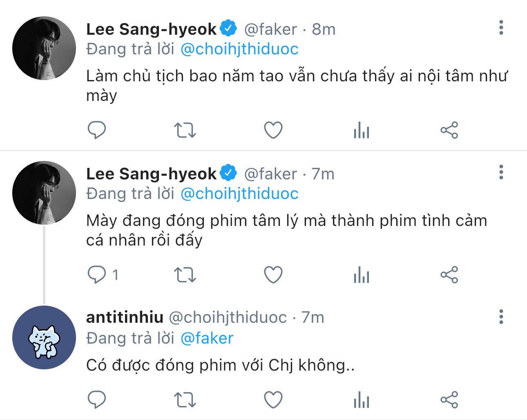The height and width of the screenshot is (420, 527).
Task: View analytics of the antitinhiu tweet
Action: click(361, 400)
